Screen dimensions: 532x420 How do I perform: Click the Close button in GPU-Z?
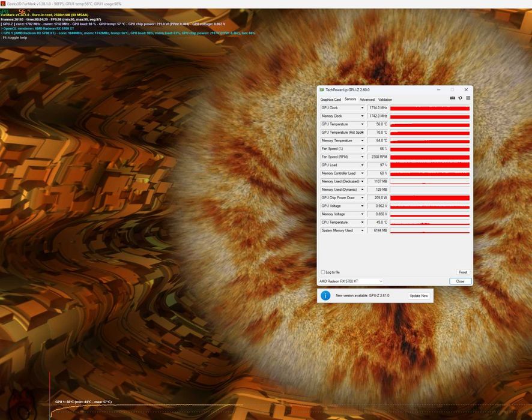click(x=460, y=281)
